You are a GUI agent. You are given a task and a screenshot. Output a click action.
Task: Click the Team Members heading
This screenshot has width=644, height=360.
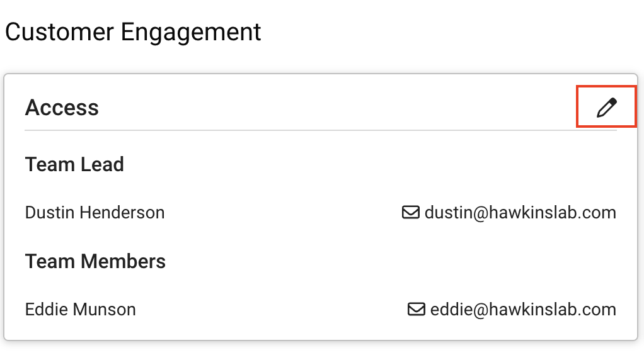coord(95,261)
